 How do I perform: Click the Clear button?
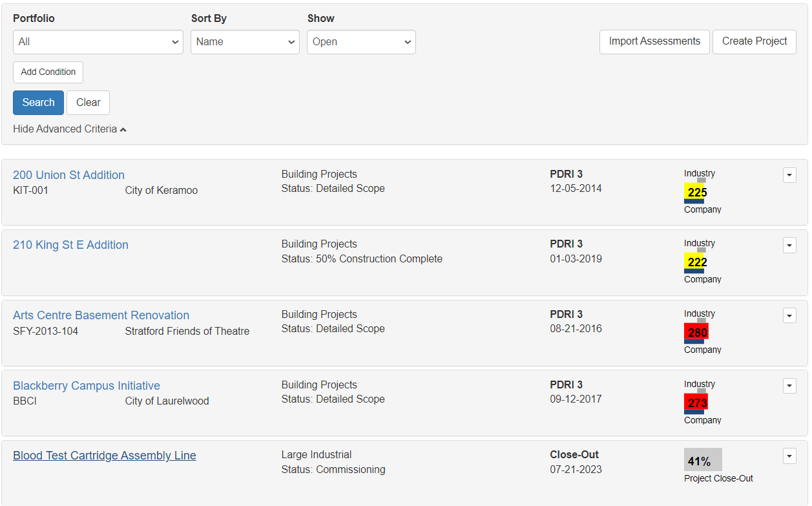pyautogui.click(x=88, y=103)
